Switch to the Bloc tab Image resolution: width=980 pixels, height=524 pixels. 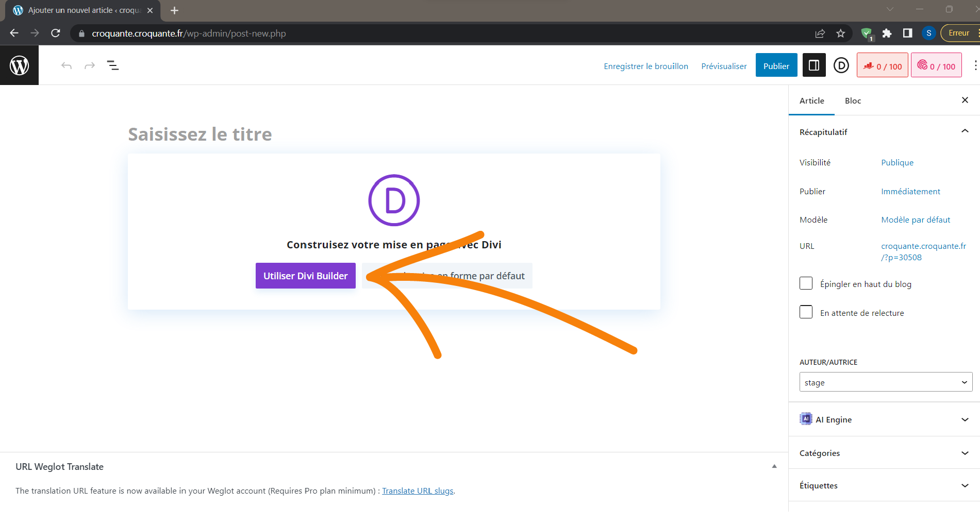click(x=853, y=100)
